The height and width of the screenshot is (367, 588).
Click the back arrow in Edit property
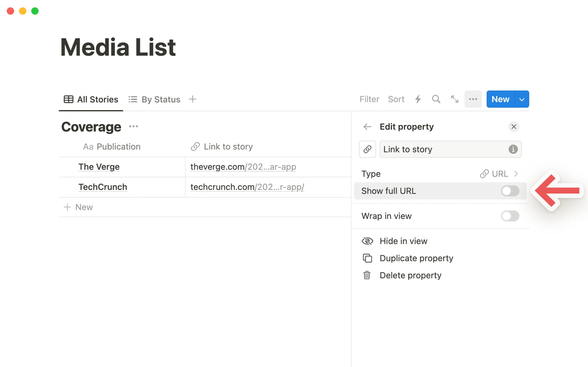coord(367,127)
